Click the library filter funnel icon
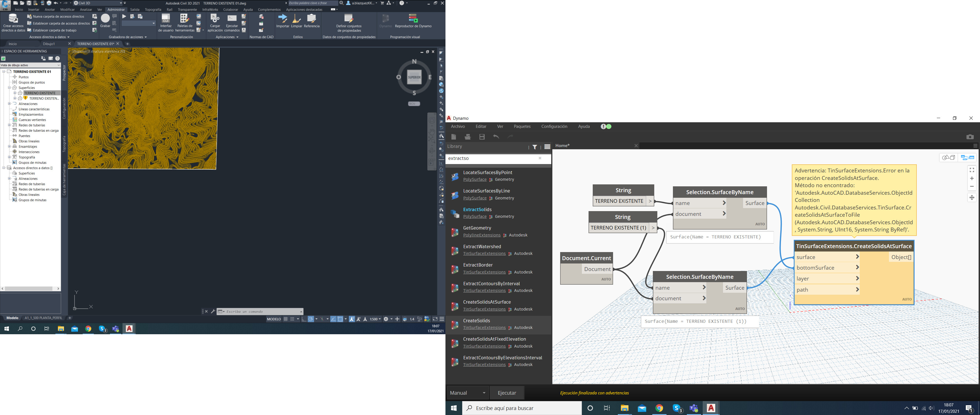980x415 pixels. pos(535,147)
